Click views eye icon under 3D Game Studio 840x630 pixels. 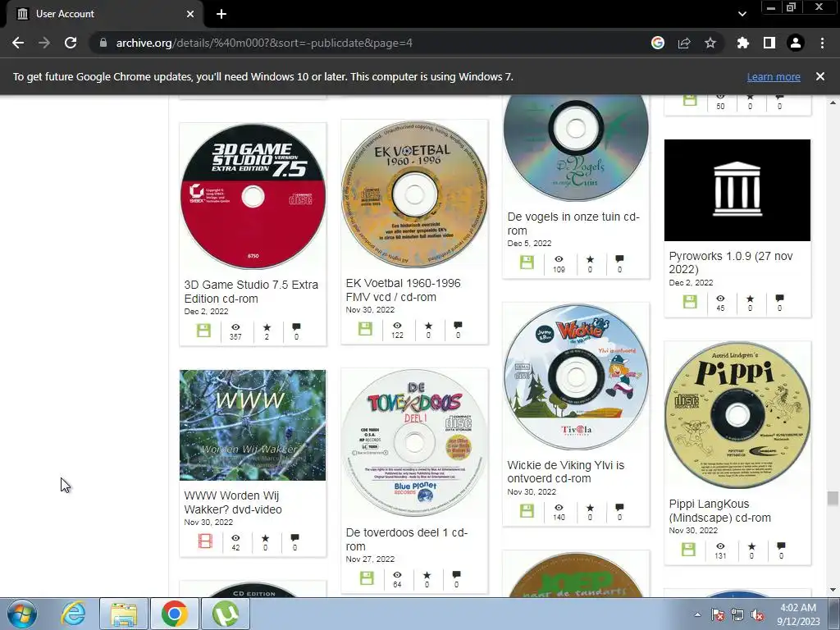[x=235, y=327]
